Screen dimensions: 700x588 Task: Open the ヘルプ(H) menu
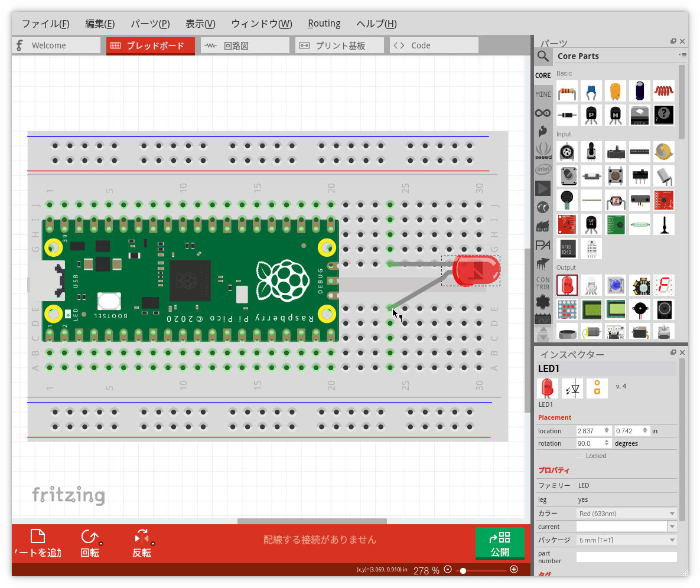(377, 24)
